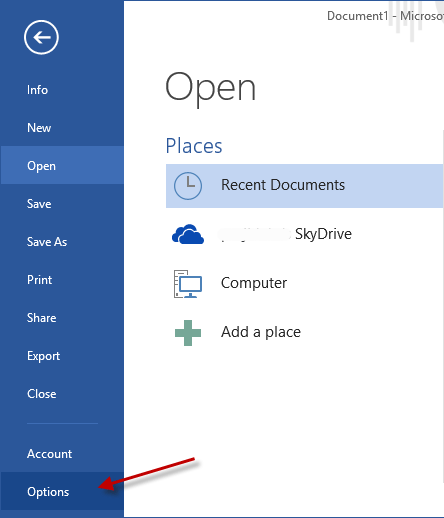Open the Print page
444x518 pixels.
click(x=62, y=280)
